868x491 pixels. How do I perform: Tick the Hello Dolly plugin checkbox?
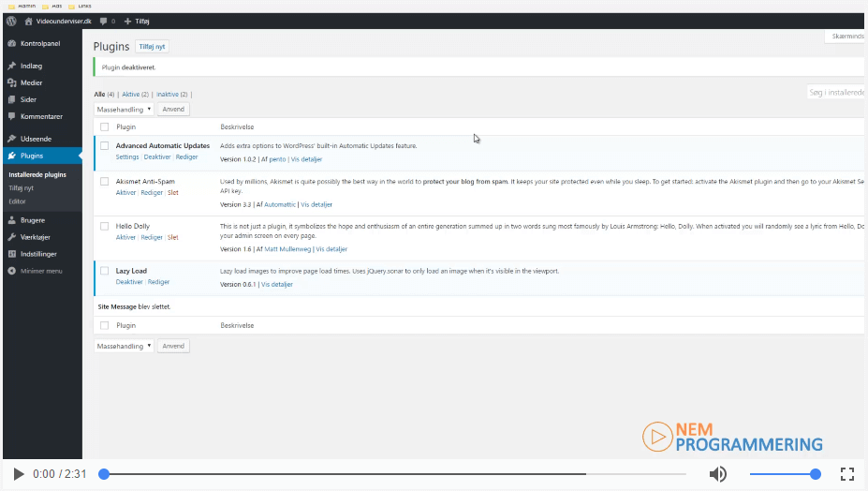105,227
